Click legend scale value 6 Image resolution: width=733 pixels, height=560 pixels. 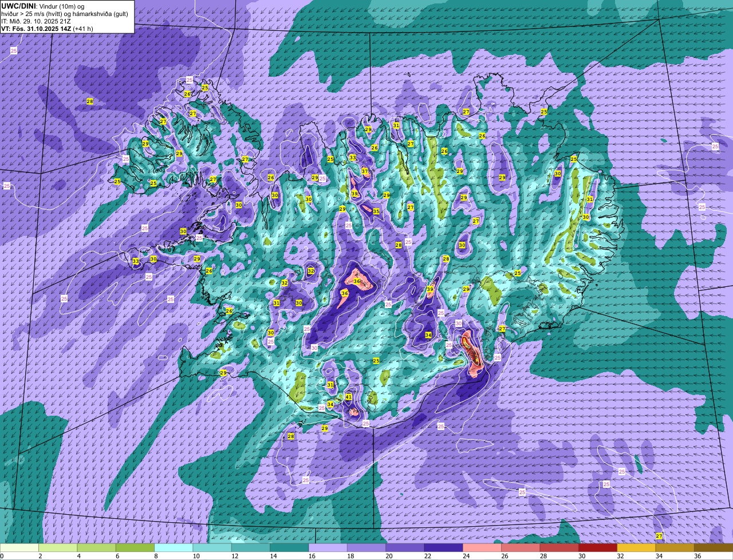tap(117, 556)
